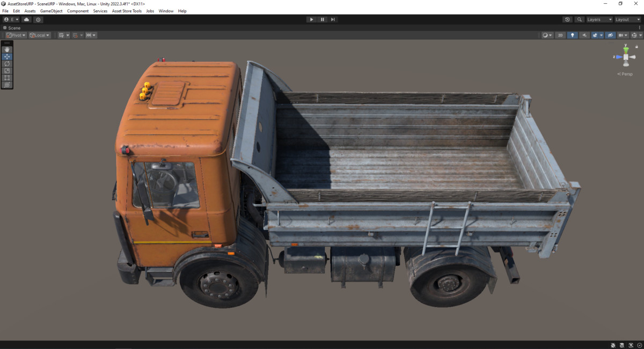Viewport: 644px width, 349px height.
Task: Select the Rotate tool
Action: 6,63
